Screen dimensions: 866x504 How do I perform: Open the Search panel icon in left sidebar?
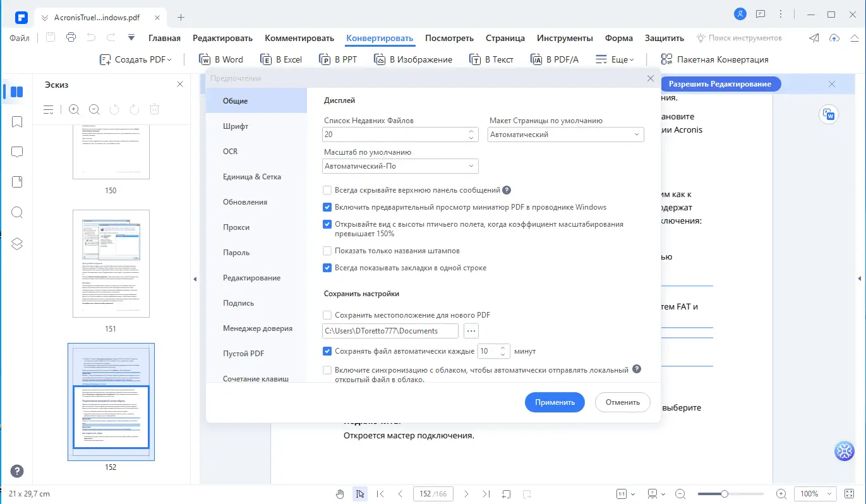click(17, 212)
